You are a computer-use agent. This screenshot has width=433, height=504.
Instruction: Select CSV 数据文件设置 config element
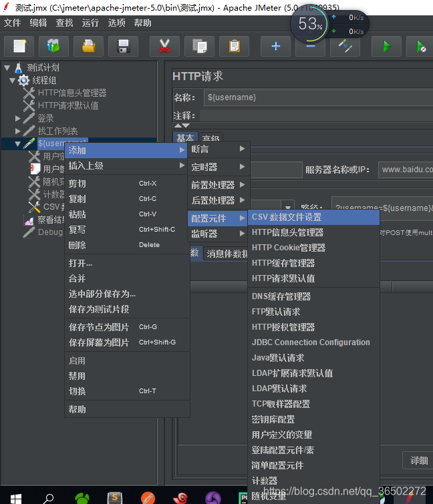(x=314, y=217)
